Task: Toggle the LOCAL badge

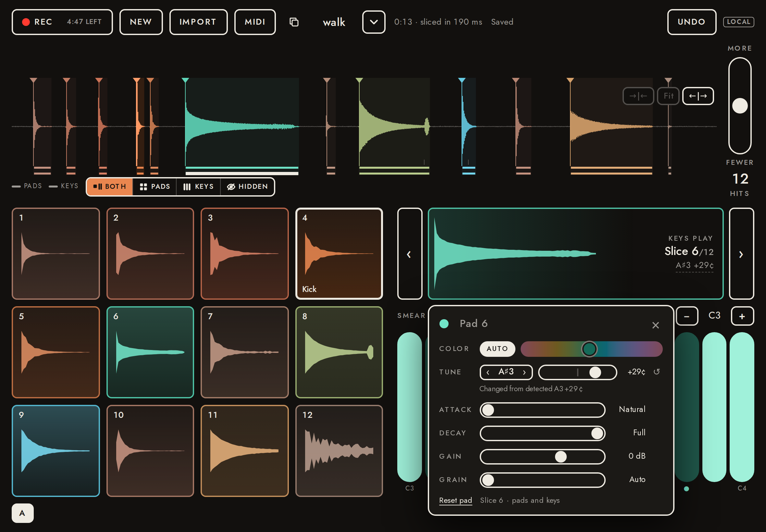Action: point(738,22)
